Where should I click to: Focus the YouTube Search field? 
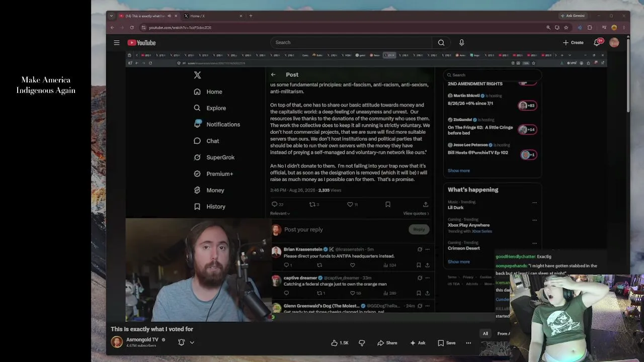[x=351, y=43]
